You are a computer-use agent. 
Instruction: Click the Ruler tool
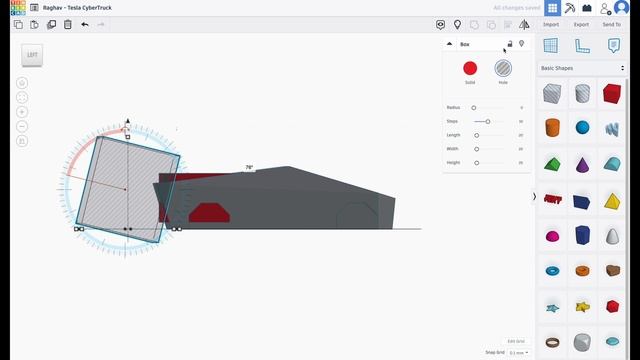(x=582, y=46)
